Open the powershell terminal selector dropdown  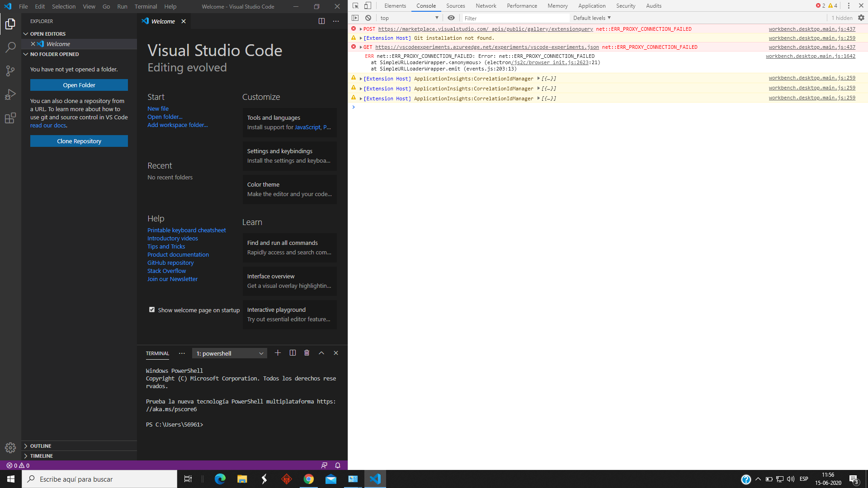[230, 353]
